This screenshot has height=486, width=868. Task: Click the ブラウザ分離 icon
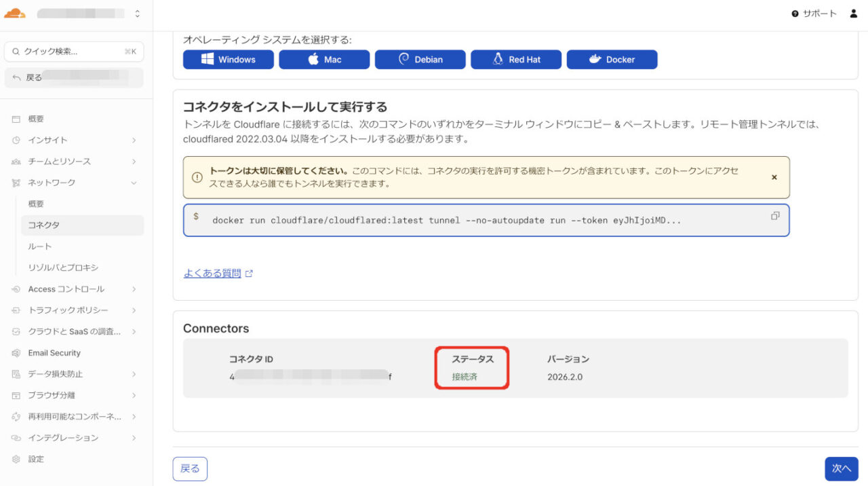coord(16,395)
